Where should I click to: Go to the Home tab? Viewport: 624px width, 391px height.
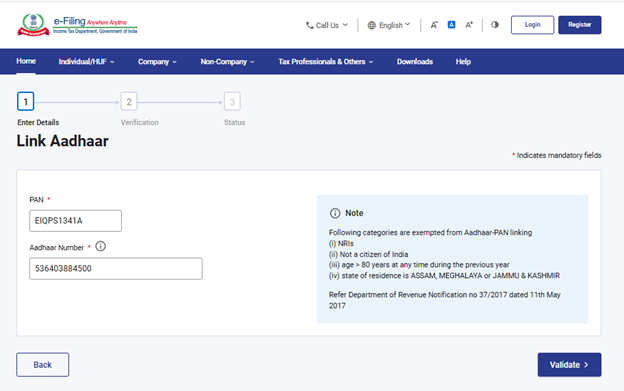point(26,61)
